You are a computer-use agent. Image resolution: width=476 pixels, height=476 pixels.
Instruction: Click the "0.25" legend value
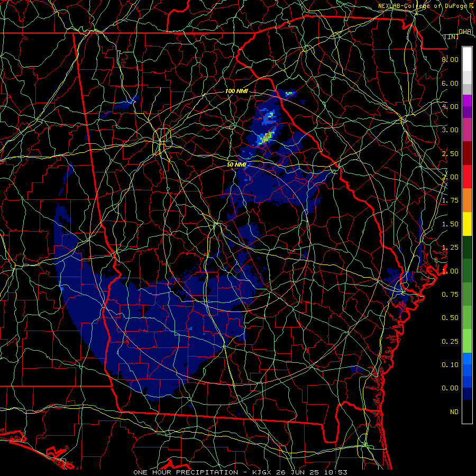(450, 342)
